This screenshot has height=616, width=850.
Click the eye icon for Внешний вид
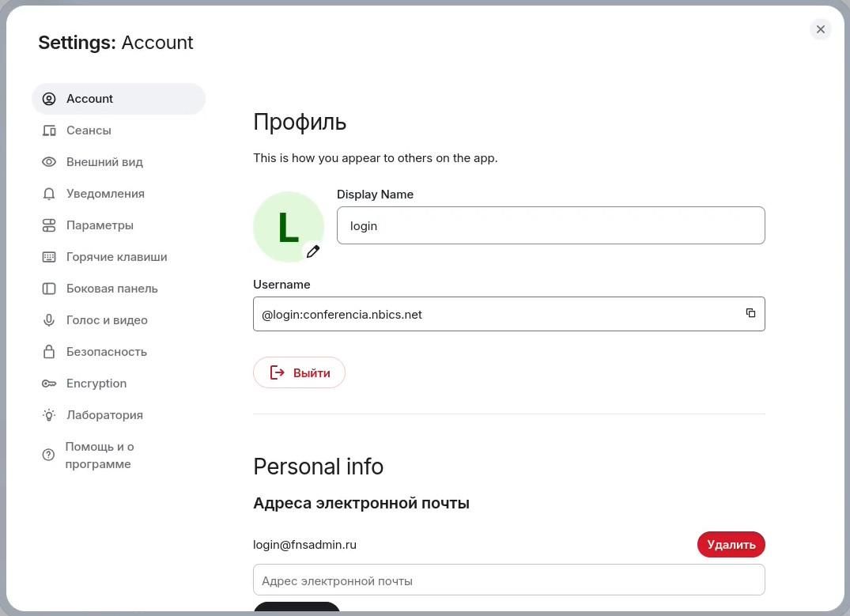[49, 162]
